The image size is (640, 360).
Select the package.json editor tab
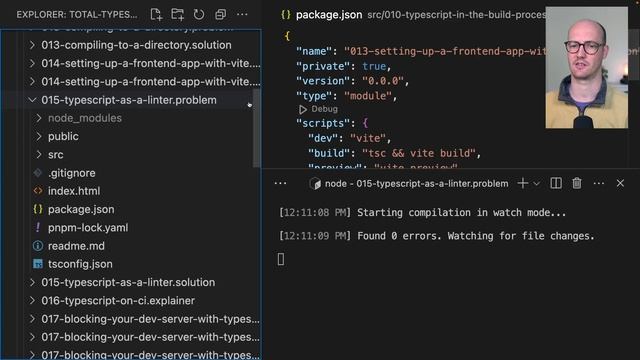[x=322, y=15]
